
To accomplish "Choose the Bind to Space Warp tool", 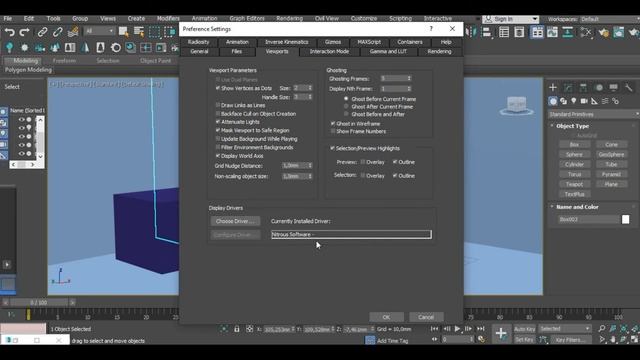I will (73, 32).
